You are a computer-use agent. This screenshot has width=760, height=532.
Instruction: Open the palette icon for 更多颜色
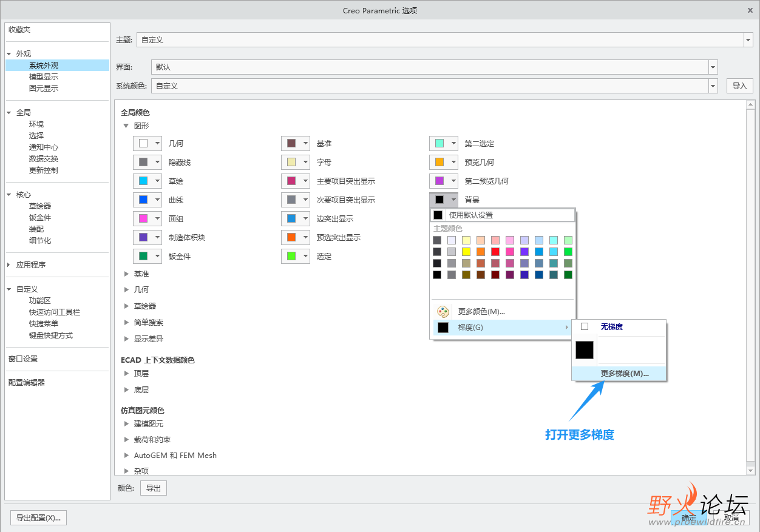pos(443,312)
